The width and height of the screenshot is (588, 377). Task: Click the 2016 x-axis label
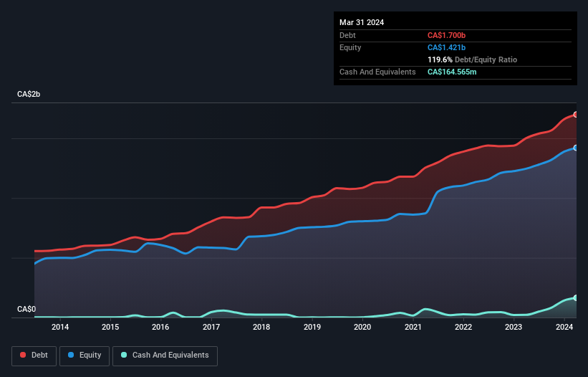(x=160, y=327)
